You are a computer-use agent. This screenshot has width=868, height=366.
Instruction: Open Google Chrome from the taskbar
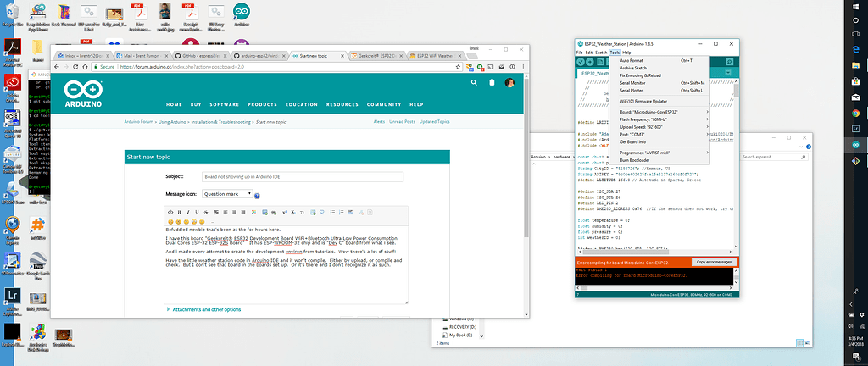point(855,113)
